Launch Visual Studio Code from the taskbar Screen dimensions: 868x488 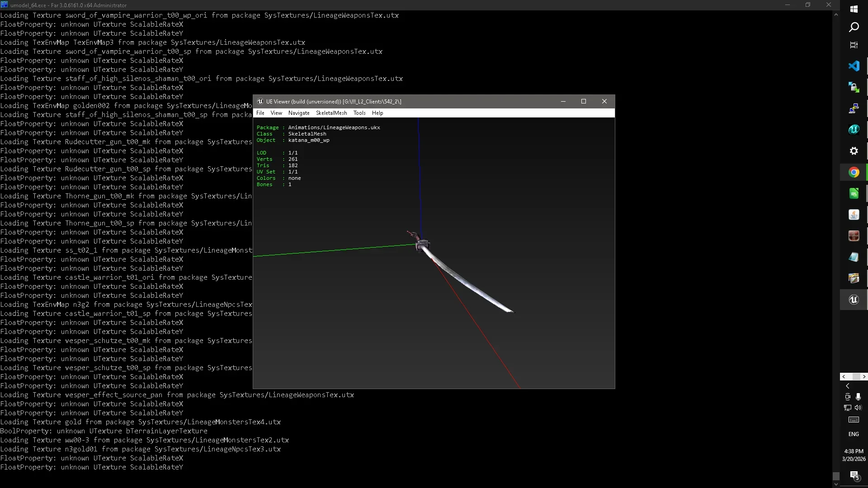coord(854,66)
